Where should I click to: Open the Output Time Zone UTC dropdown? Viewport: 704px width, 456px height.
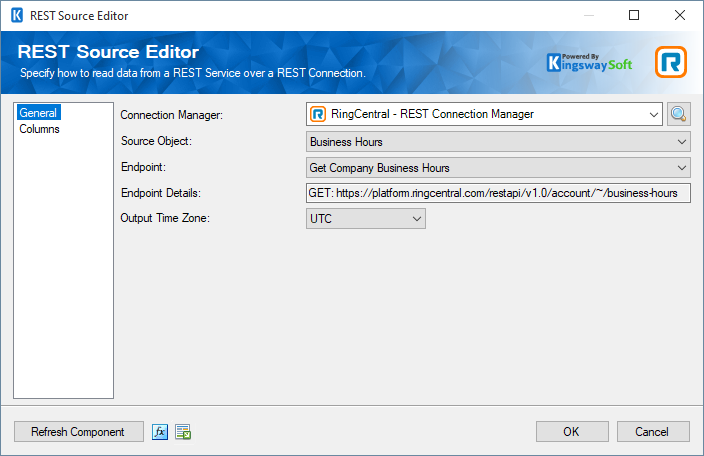tap(366, 219)
